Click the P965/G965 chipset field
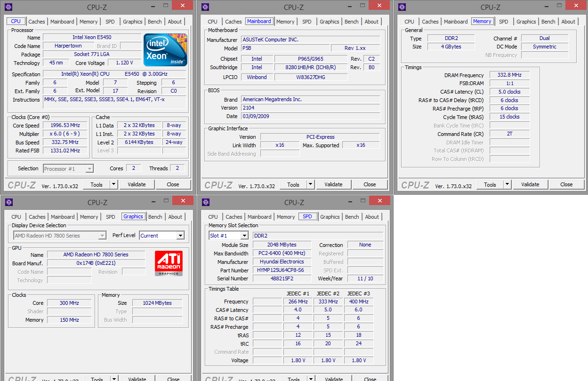This screenshot has height=381, width=588. pyautogui.click(x=311, y=59)
